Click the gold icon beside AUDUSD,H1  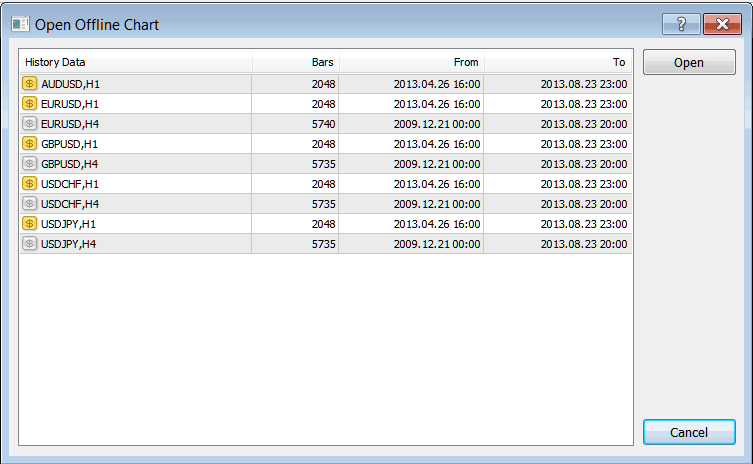pos(29,84)
